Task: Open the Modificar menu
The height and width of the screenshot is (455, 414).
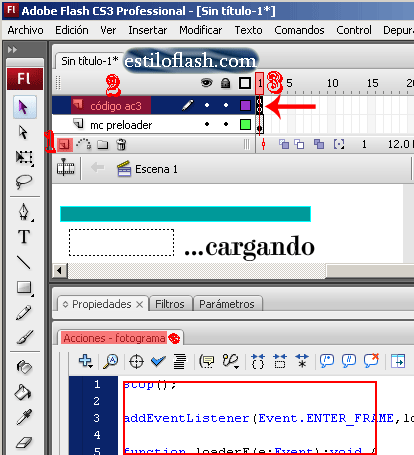Action: tap(201, 30)
